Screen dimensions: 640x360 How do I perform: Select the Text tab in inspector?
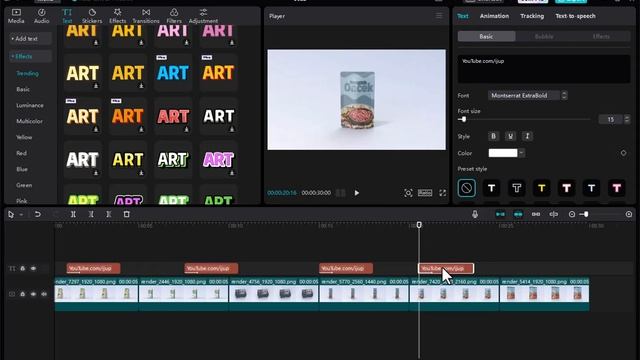click(462, 16)
